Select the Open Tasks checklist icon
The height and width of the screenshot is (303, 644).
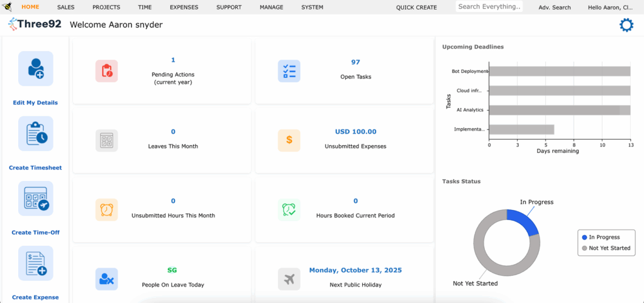point(289,71)
